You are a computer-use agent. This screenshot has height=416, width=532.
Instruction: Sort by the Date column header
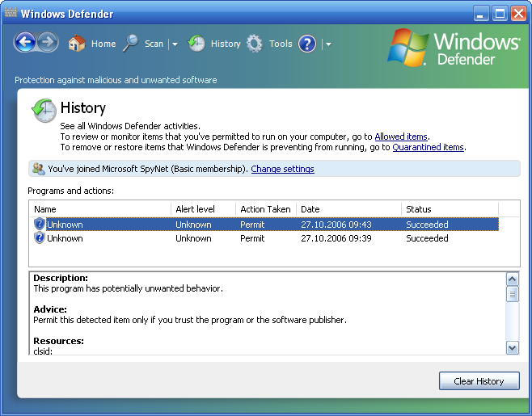tap(348, 209)
